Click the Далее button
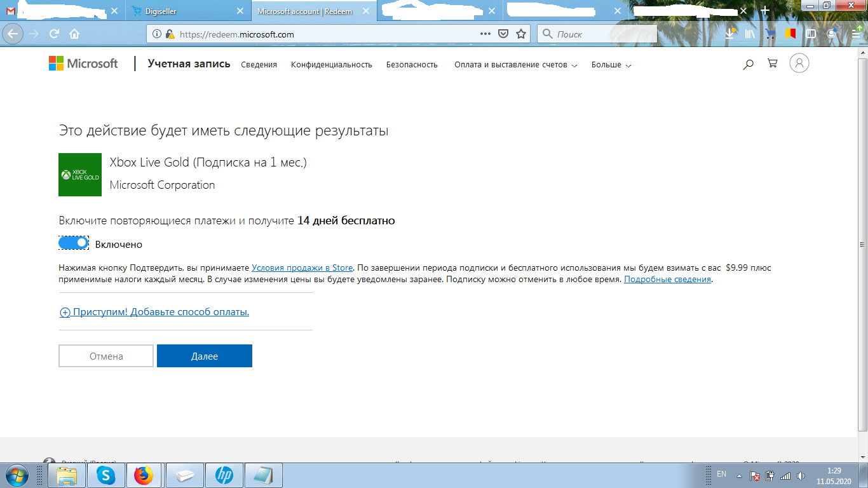 [205, 356]
